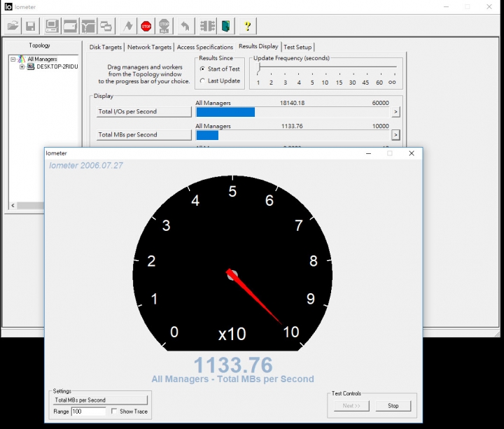Click the 60000 maximum I/Os value
Screen dimensions: 504x429
tap(381, 103)
